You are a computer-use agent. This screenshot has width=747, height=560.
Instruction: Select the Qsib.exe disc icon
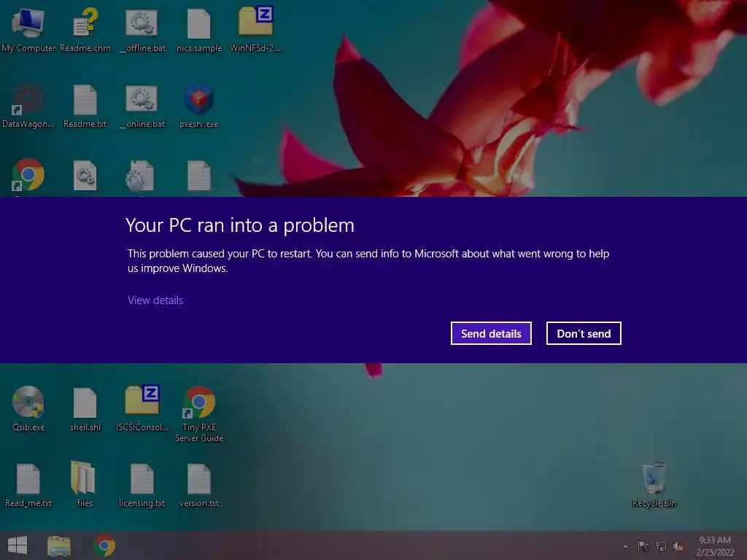[x=28, y=408]
